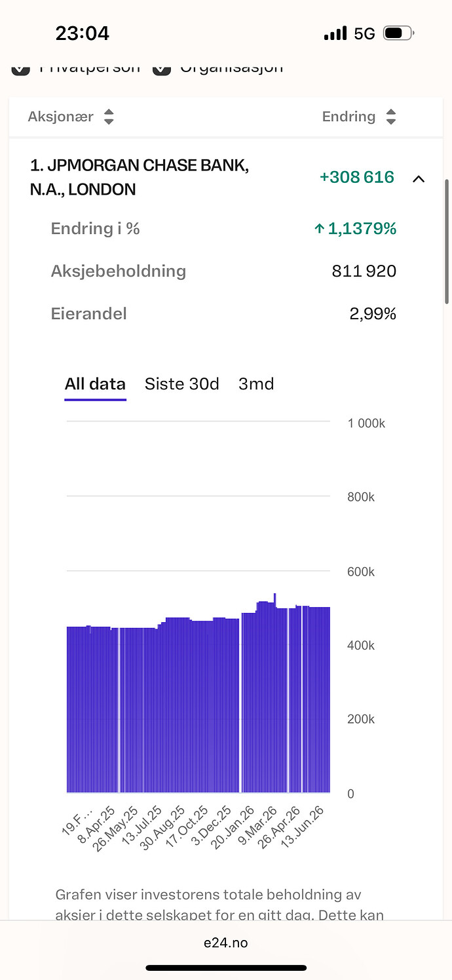Image resolution: width=452 pixels, height=980 pixels.
Task: Toggle the Organisasjon checkbox
Action: (x=162, y=68)
